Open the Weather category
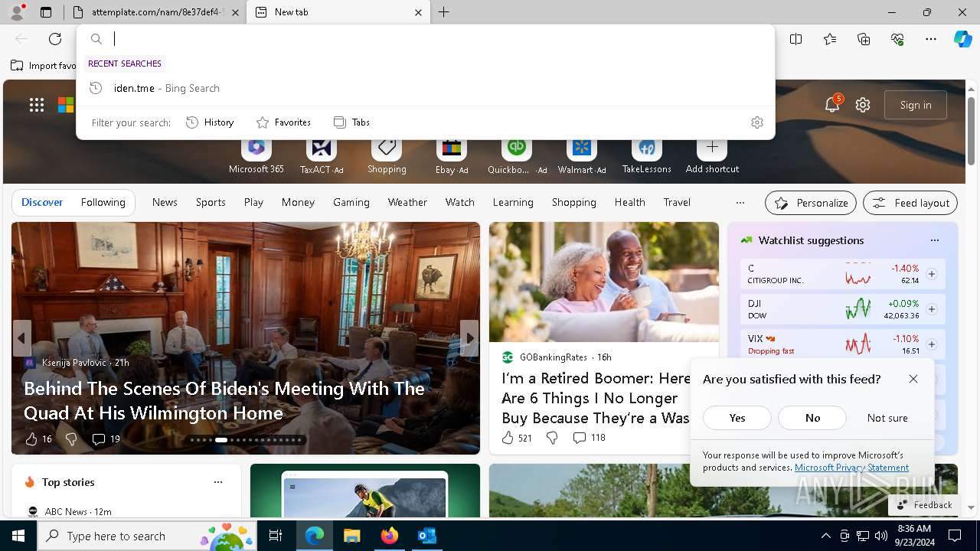The height and width of the screenshot is (551, 980). [x=407, y=203]
